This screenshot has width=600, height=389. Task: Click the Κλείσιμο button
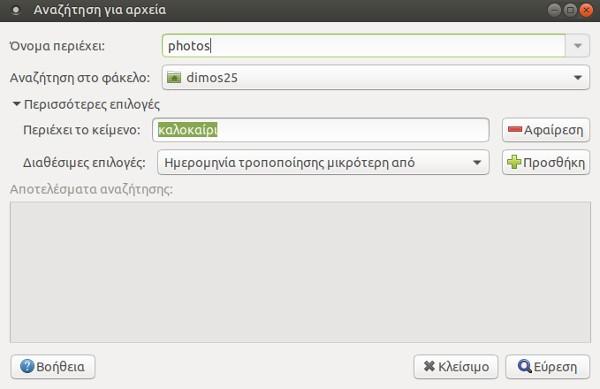tap(456, 367)
